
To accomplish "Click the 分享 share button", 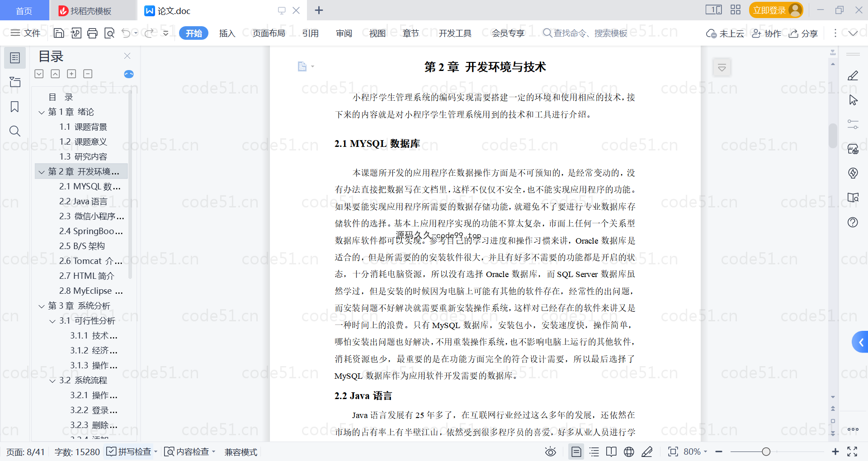I will 803,33.
